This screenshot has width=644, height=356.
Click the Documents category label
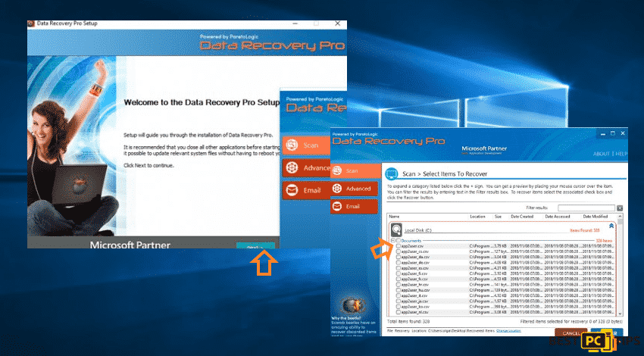(x=411, y=241)
